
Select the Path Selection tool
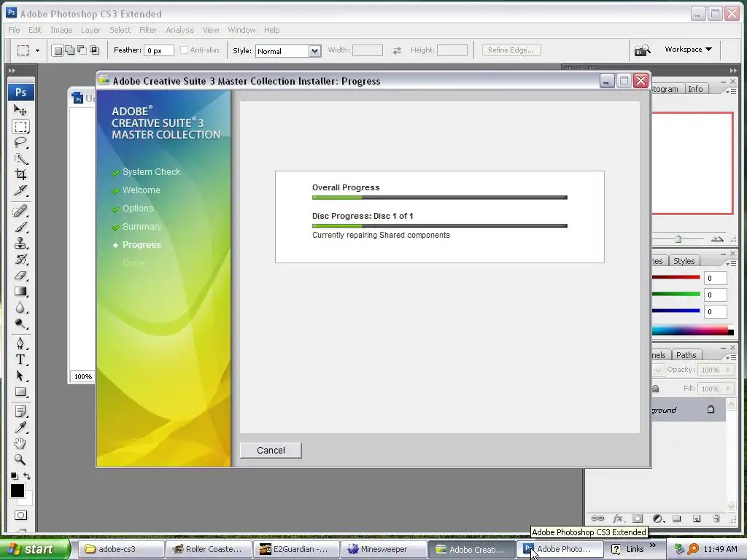pos(20,376)
